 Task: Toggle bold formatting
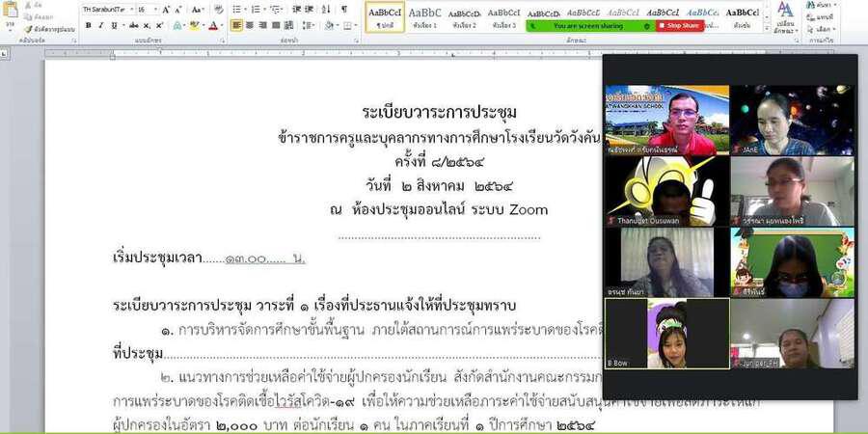(89, 26)
